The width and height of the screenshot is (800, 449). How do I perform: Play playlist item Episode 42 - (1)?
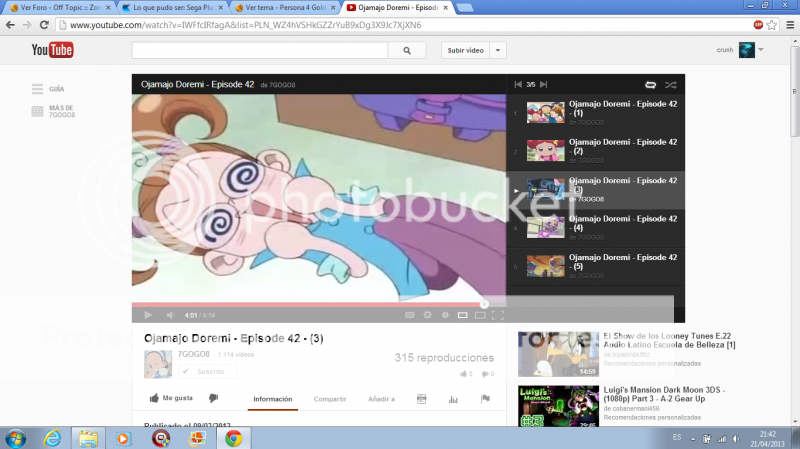click(595, 113)
